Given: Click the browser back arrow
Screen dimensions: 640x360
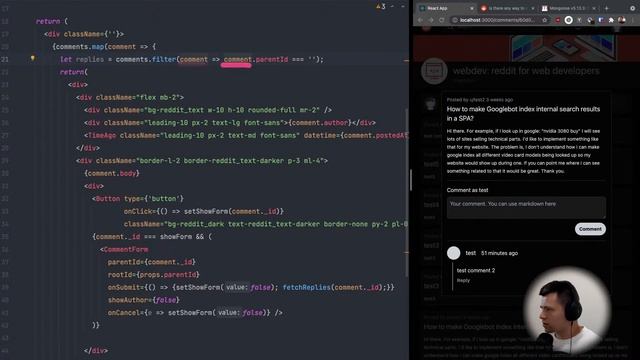Looking at the screenshot, I should (420, 20).
